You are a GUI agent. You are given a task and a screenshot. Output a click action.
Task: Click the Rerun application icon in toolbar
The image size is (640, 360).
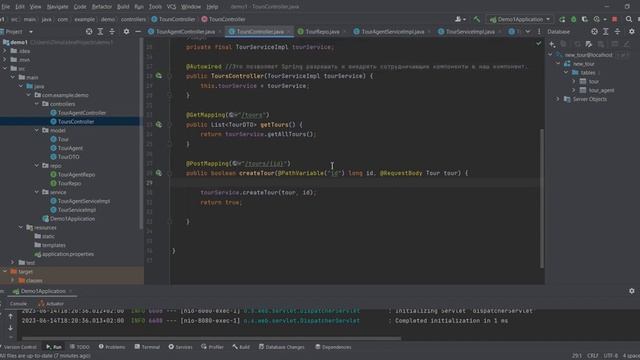[562, 19]
